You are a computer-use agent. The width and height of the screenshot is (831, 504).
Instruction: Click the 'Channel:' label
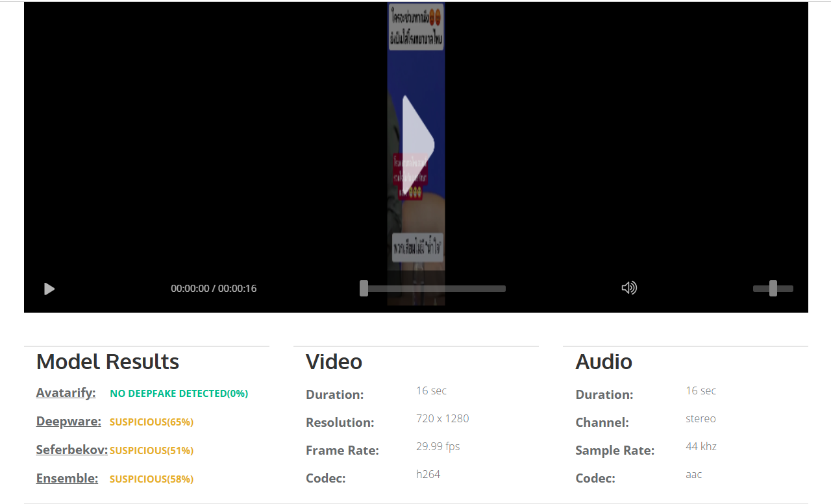602,422
